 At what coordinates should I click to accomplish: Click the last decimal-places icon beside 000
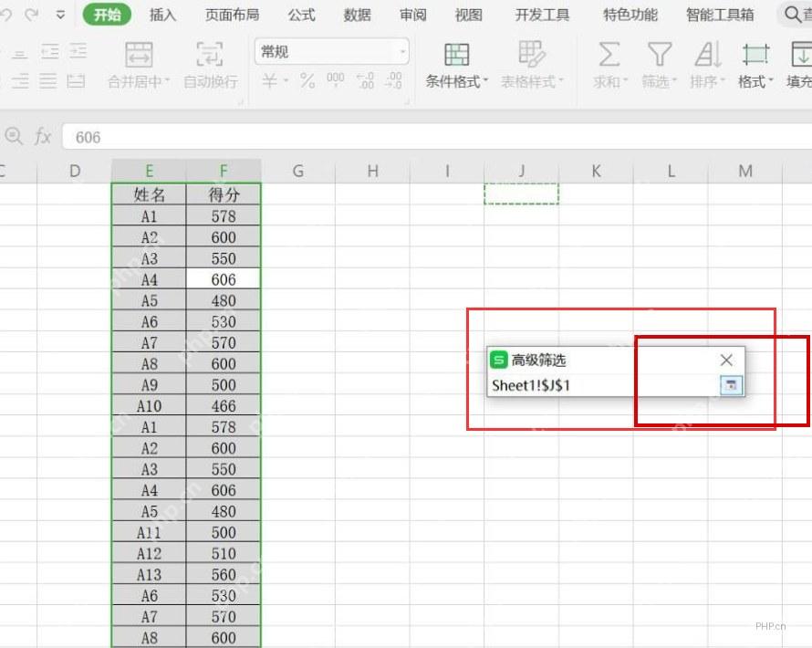[x=393, y=80]
